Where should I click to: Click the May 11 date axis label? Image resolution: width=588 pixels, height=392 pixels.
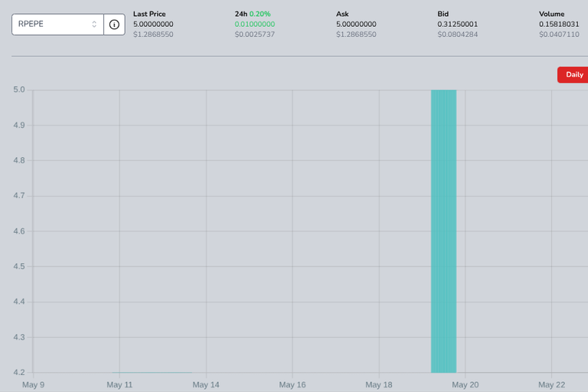point(119,384)
